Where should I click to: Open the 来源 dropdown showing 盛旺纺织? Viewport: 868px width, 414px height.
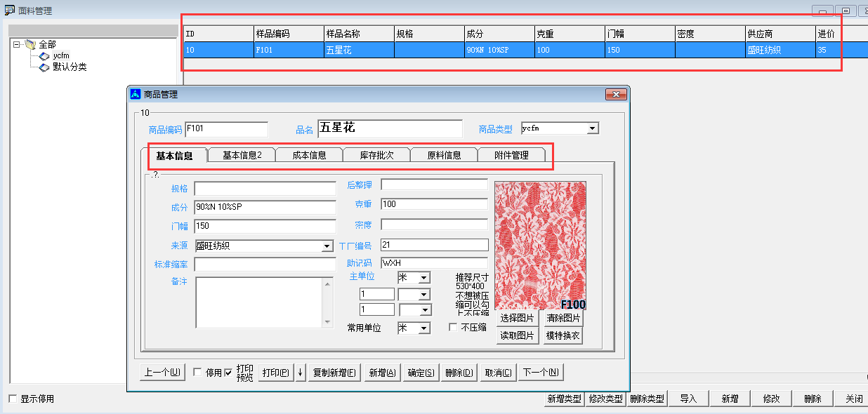[x=327, y=246]
